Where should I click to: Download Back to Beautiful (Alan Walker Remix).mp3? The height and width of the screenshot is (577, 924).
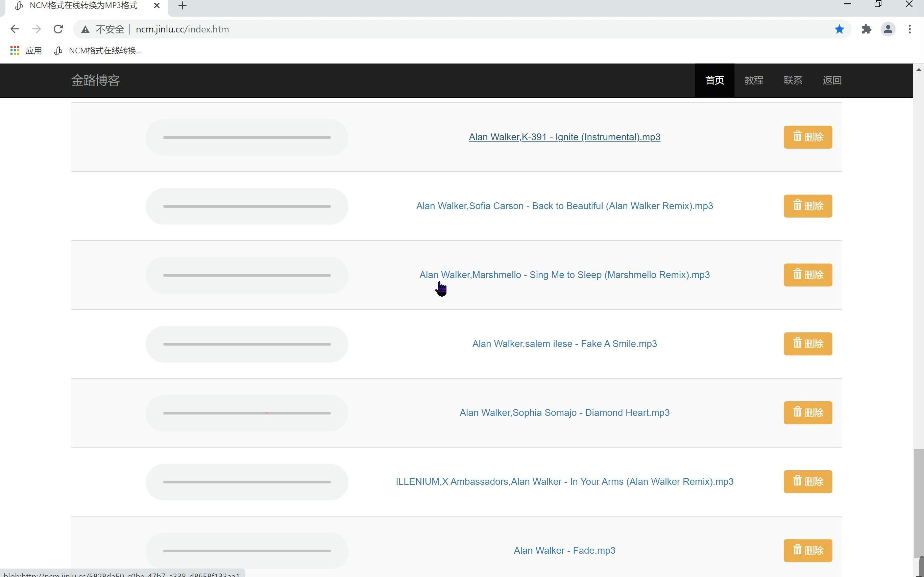(x=564, y=206)
